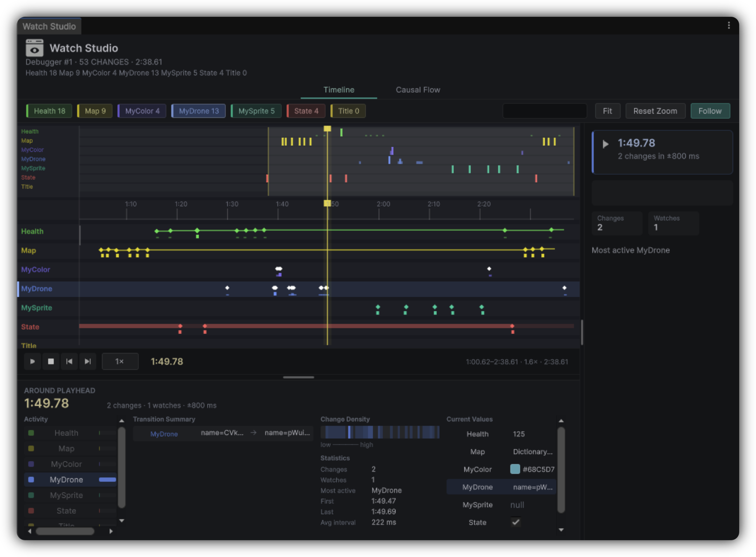Click the Change Density heat bar

380,432
